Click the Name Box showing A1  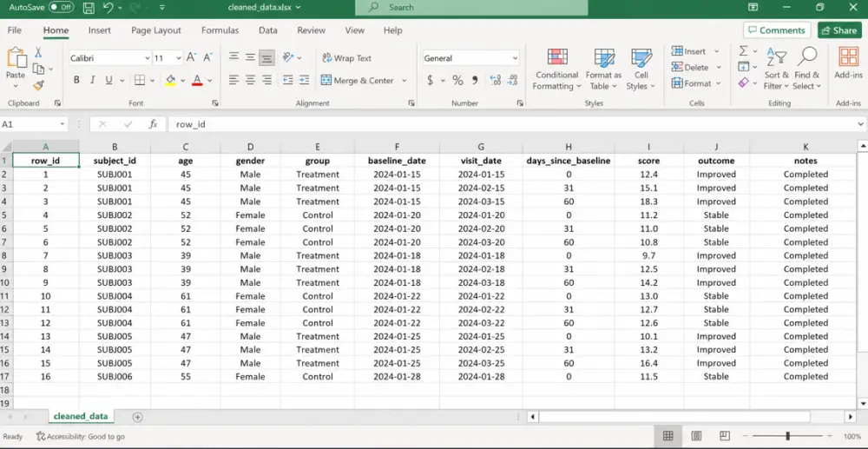33,124
